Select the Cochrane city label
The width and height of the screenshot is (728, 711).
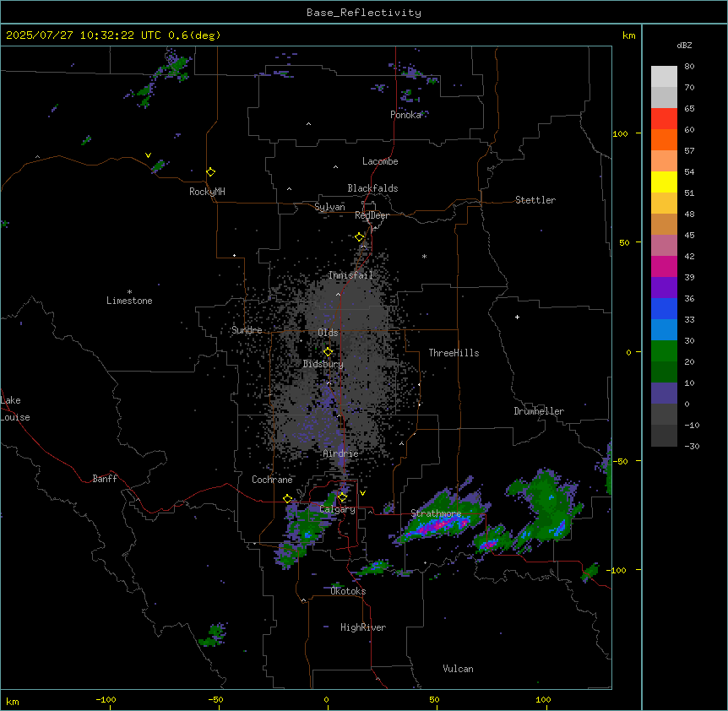point(272,480)
